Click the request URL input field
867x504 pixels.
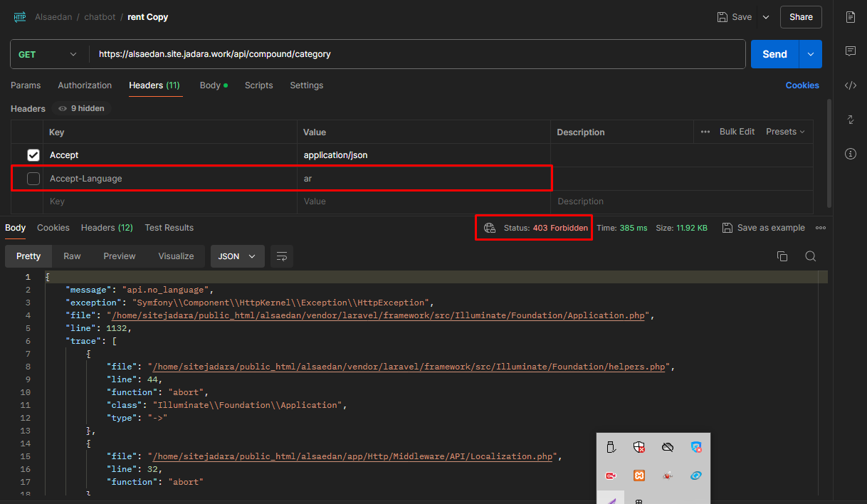413,54
